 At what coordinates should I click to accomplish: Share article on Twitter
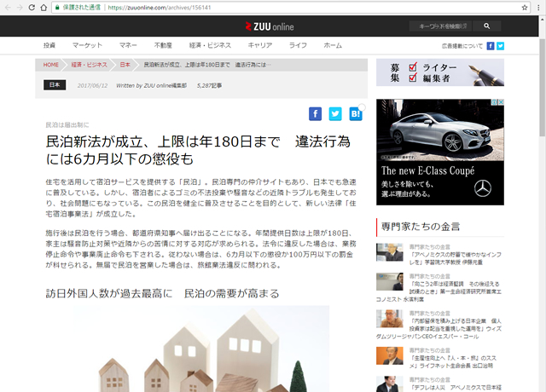point(335,113)
